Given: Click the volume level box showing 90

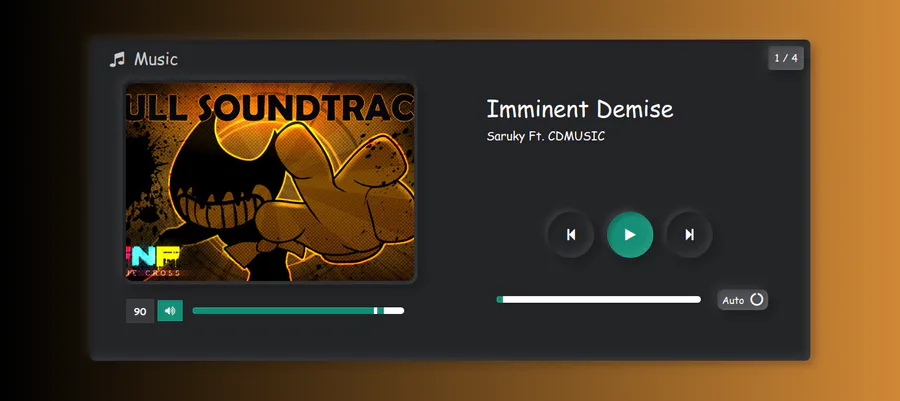Looking at the screenshot, I should [x=140, y=312].
